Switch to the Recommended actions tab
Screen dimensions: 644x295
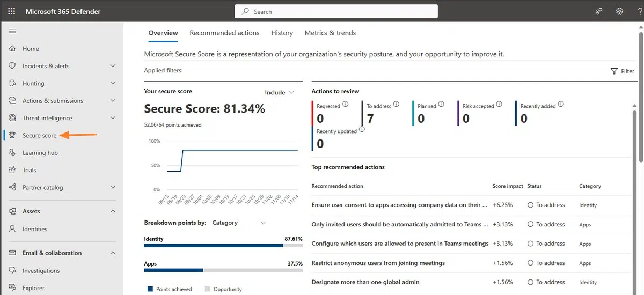224,33
